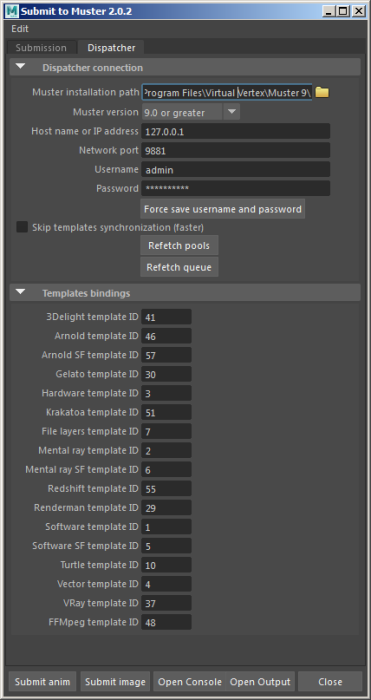The image size is (371, 700).
Task: Click the FFMpeg template ID field
Action: [x=167, y=622]
